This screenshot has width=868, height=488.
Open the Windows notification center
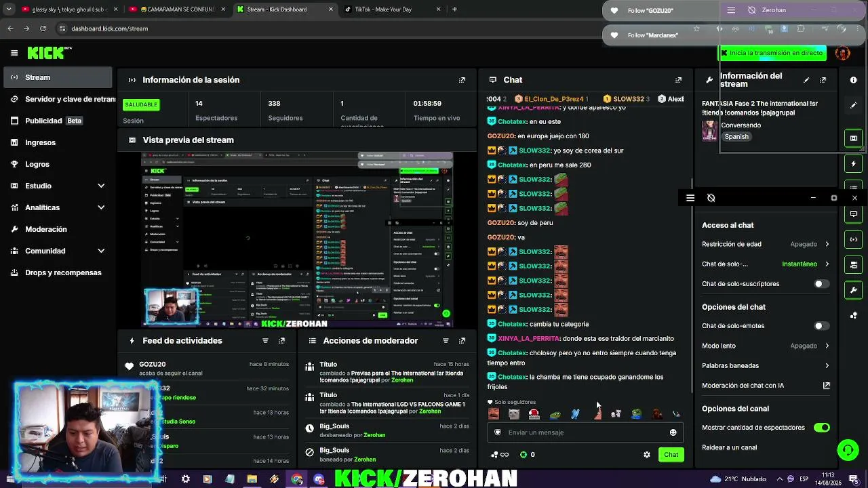[853, 479]
